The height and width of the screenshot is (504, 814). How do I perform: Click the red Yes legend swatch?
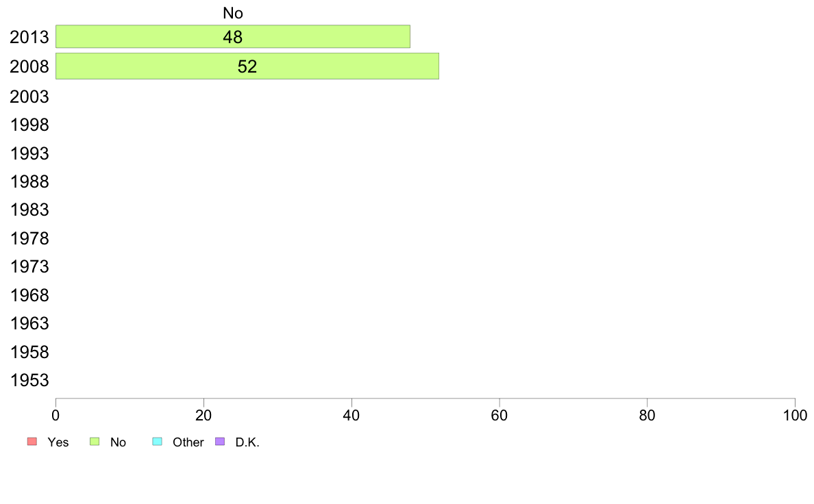pyautogui.click(x=32, y=441)
